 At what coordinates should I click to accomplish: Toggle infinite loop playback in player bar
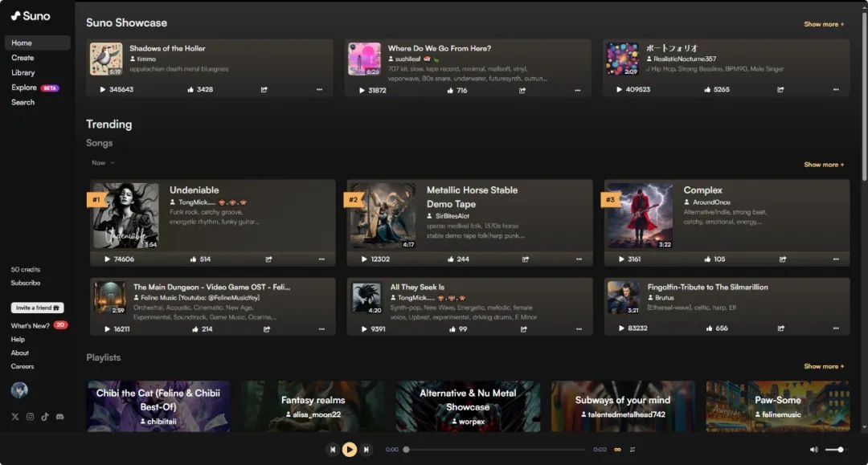[618, 450]
